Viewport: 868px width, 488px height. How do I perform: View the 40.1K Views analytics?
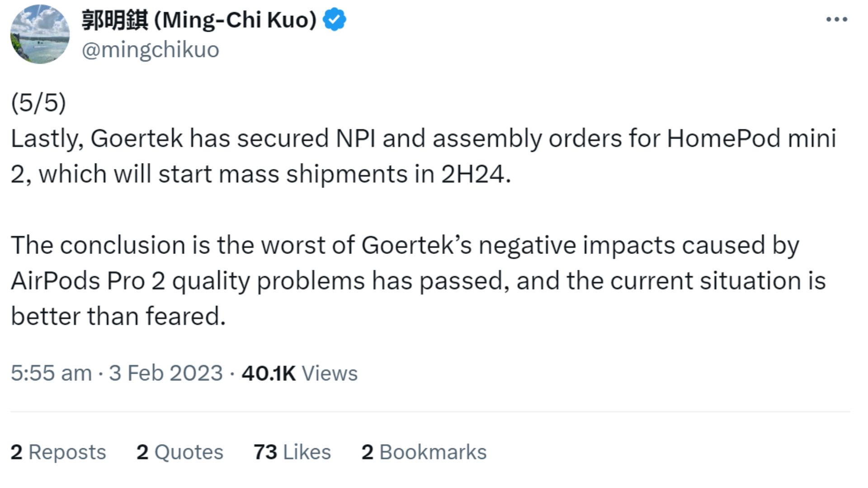click(x=299, y=373)
